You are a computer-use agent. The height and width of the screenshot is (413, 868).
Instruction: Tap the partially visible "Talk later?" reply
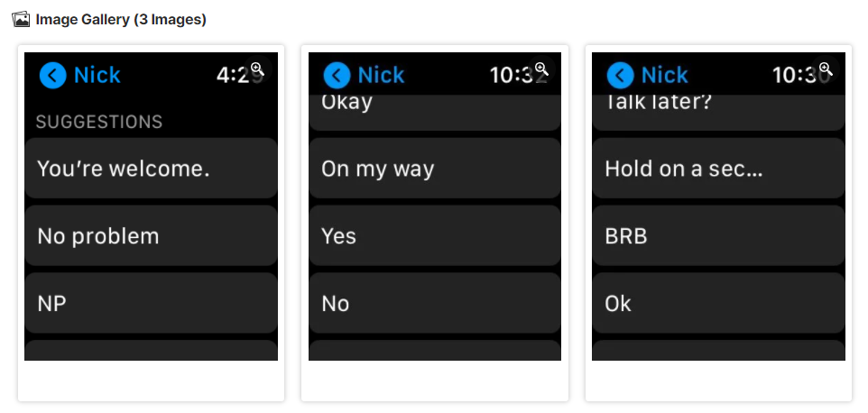(718, 113)
